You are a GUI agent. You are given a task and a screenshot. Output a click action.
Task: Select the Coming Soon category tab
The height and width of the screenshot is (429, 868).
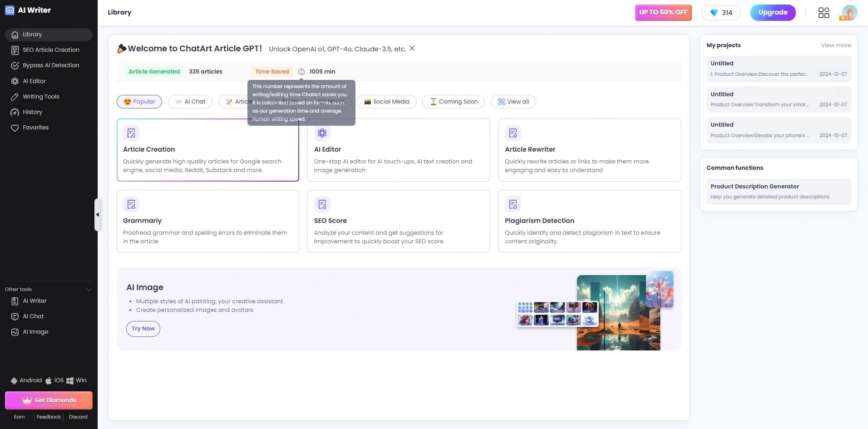tap(453, 102)
